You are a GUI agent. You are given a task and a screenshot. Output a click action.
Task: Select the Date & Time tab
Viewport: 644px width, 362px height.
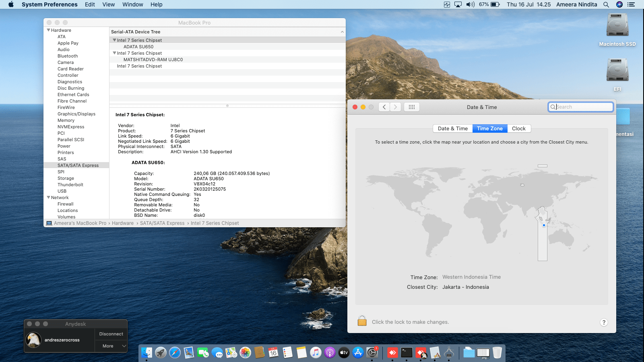click(452, 129)
